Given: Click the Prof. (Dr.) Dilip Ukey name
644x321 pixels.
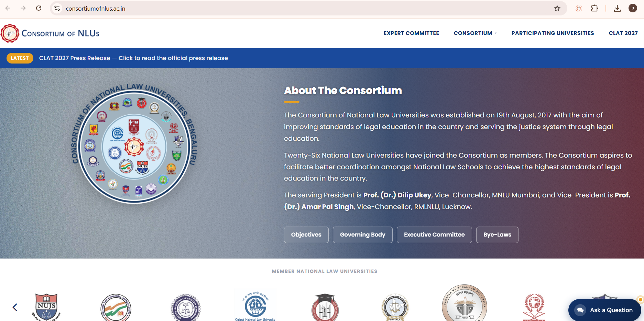Looking at the screenshot, I should coord(397,195).
